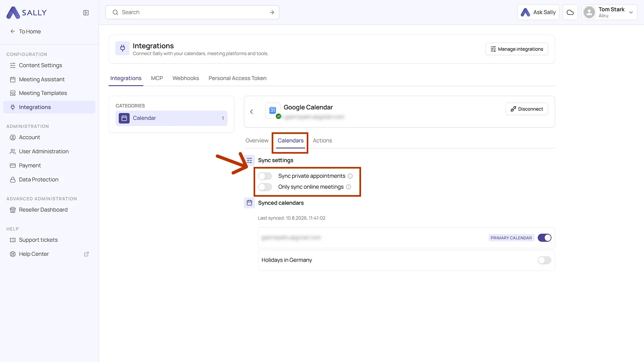Open Reseller Dashboard
644x362 pixels.
49,210
